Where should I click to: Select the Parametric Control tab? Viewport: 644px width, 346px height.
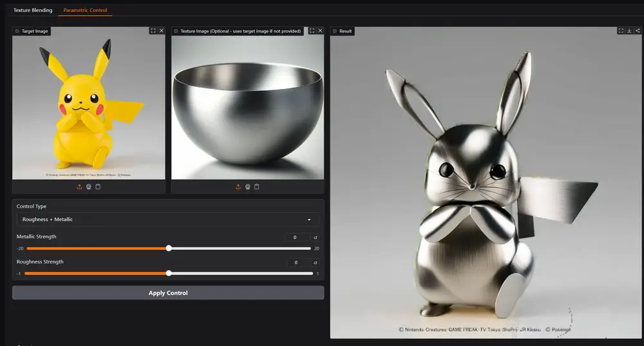(85, 10)
